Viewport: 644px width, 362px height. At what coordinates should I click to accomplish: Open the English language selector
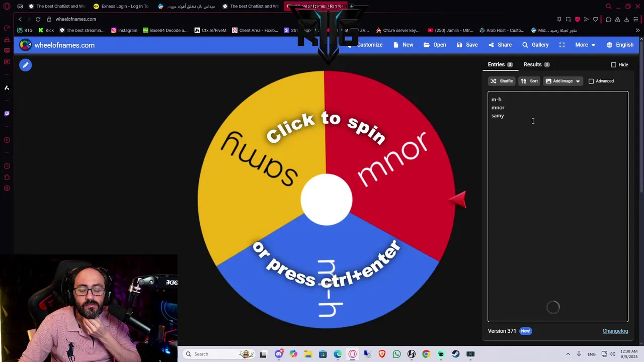[620, 45]
